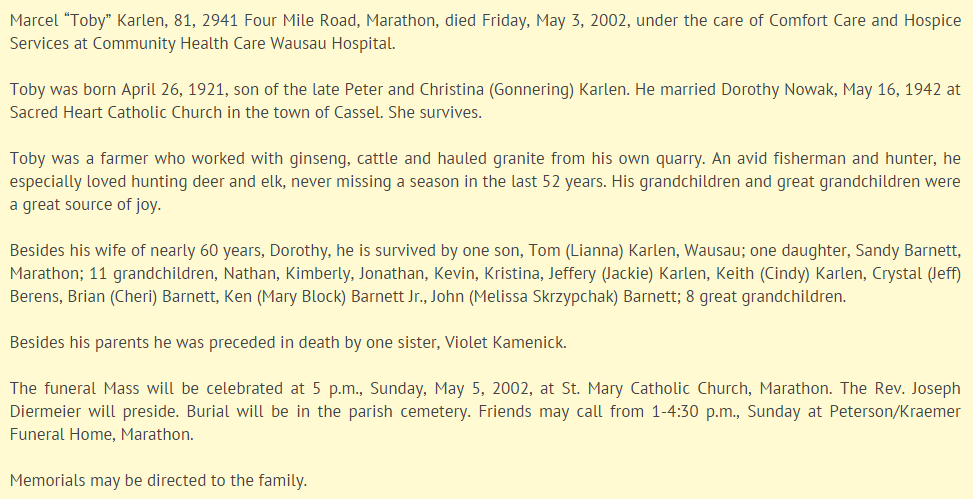Click the words "8 great grandchildren"
Image resolution: width=973 pixels, height=499 pixels.
[x=765, y=296]
